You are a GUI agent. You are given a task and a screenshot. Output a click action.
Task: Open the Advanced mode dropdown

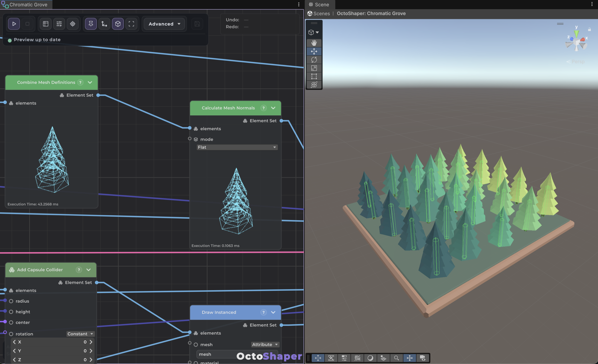pyautogui.click(x=164, y=24)
